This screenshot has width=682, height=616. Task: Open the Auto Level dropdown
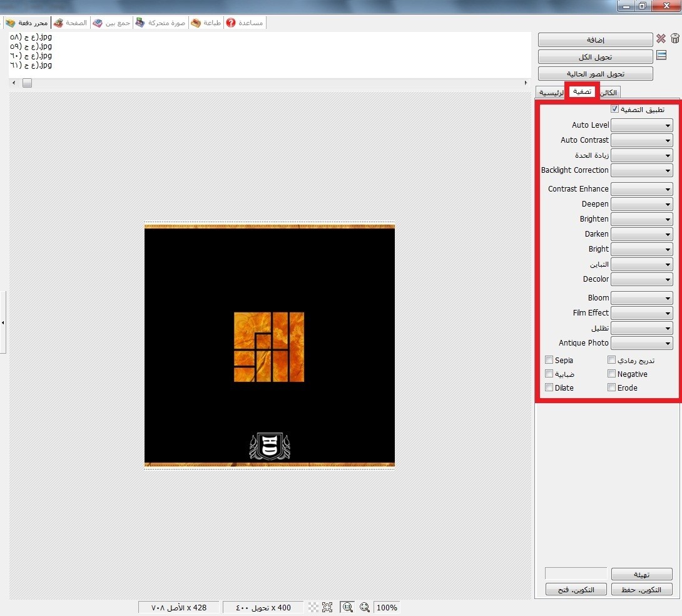[x=641, y=125]
